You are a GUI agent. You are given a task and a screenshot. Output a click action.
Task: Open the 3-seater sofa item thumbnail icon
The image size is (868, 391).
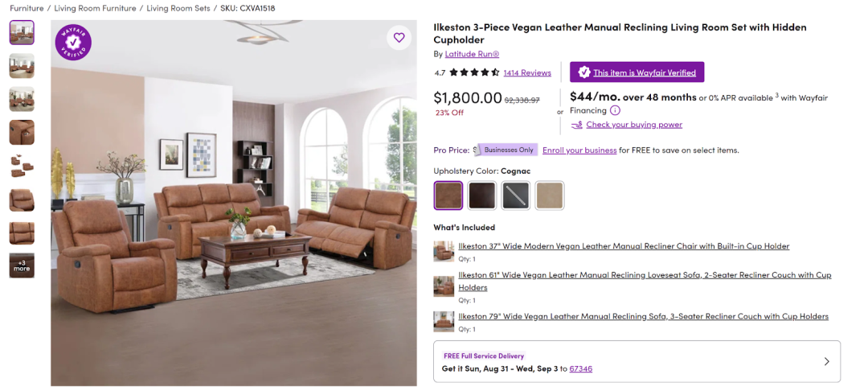[x=444, y=321]
